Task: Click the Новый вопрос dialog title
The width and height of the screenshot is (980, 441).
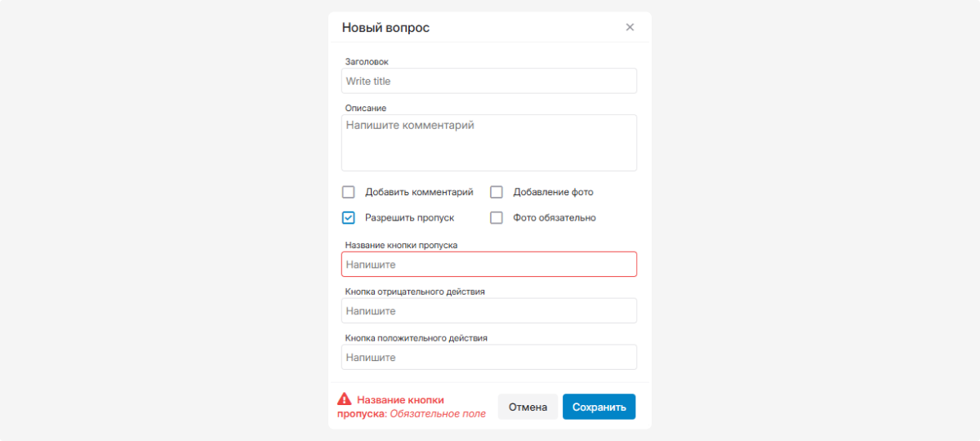Action: 385,28
